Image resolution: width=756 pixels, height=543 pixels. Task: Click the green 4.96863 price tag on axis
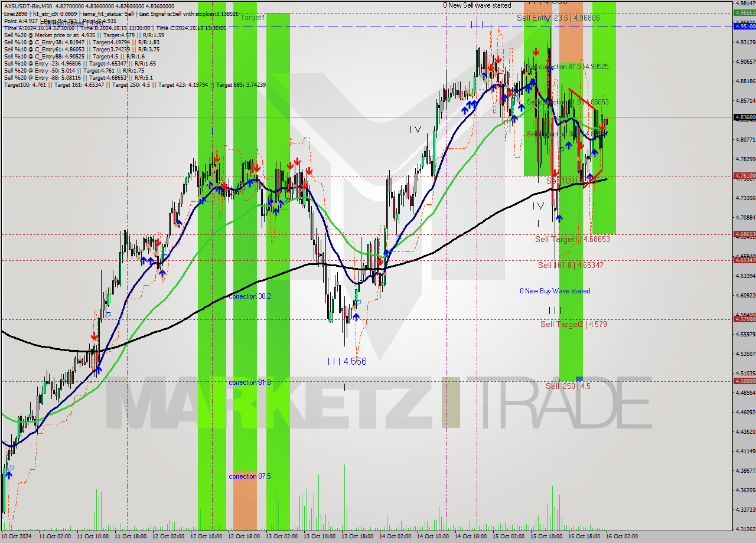click(x=745, y=12)
